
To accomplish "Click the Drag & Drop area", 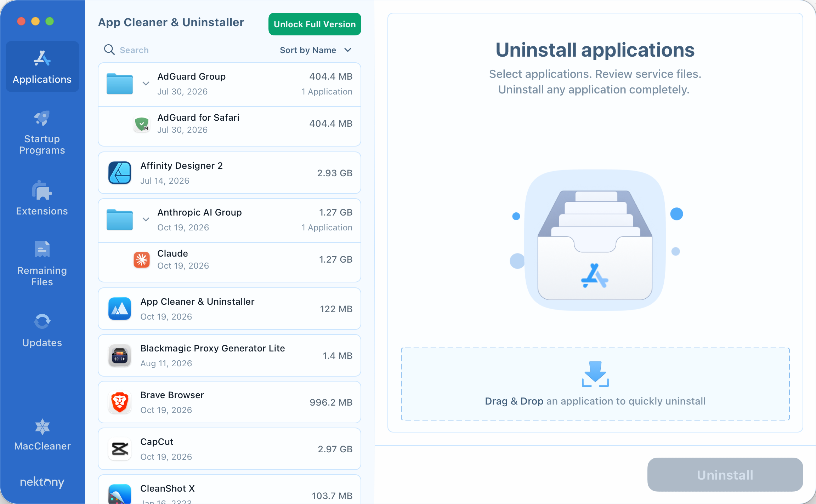I will (x=595, y=384).
